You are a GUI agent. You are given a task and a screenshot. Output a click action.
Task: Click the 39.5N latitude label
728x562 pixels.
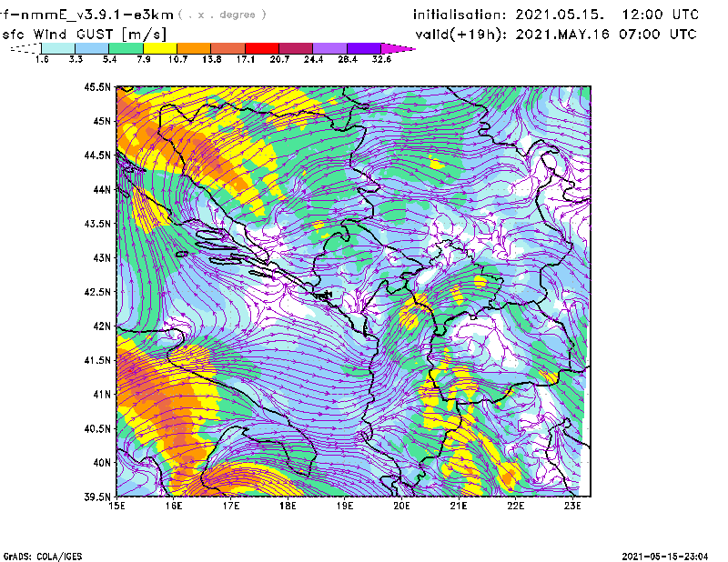(x=97, y=497)
